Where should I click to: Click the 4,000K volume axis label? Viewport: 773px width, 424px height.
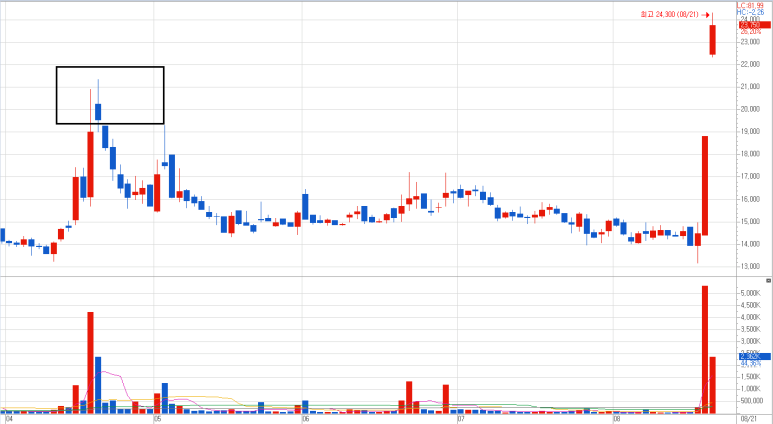[750, 318]
